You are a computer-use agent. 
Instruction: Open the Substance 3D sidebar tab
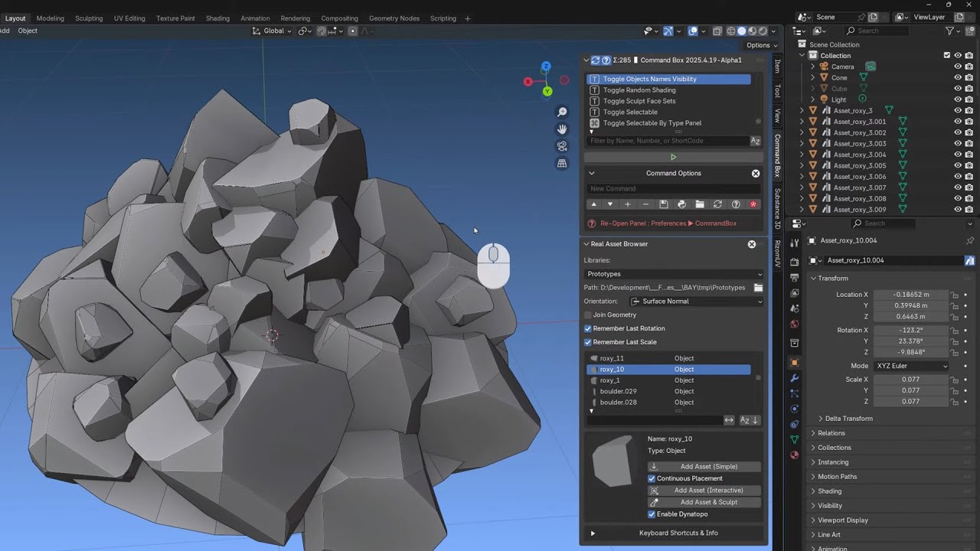coord(777,208)
